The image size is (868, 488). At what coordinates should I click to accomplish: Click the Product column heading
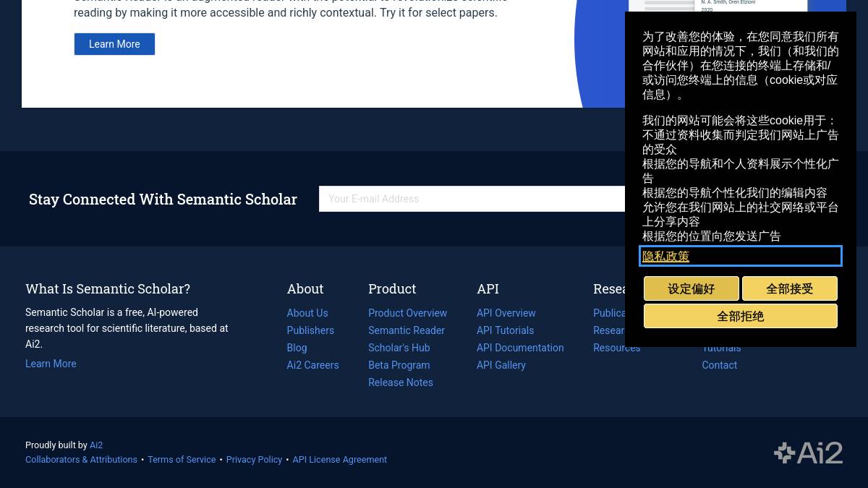pos(392,288)
